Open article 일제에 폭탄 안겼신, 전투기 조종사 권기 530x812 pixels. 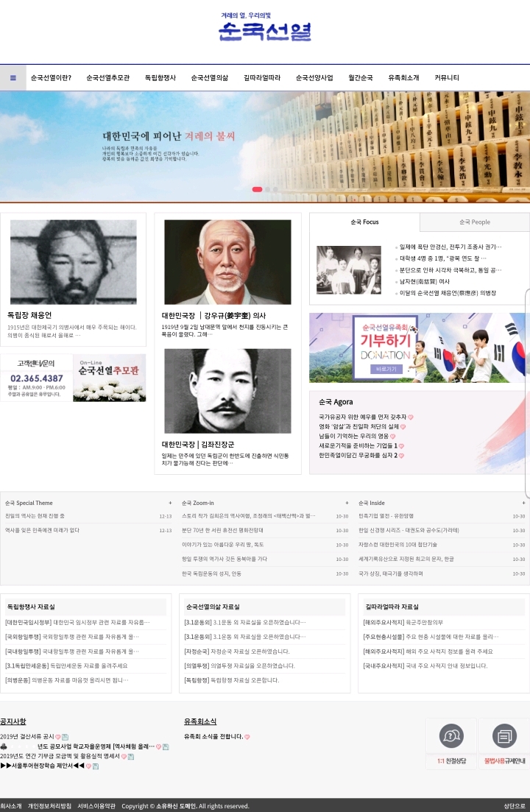(x=451, y=247)
